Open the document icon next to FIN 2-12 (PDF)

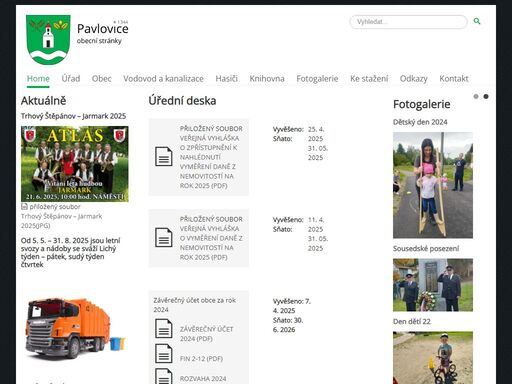[164, 354]
